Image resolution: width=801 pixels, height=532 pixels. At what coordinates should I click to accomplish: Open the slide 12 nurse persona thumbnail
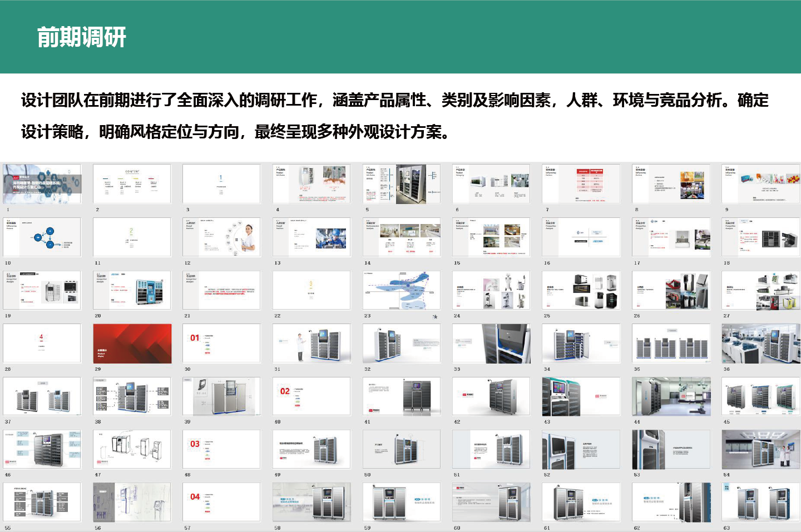coord(222,236)
